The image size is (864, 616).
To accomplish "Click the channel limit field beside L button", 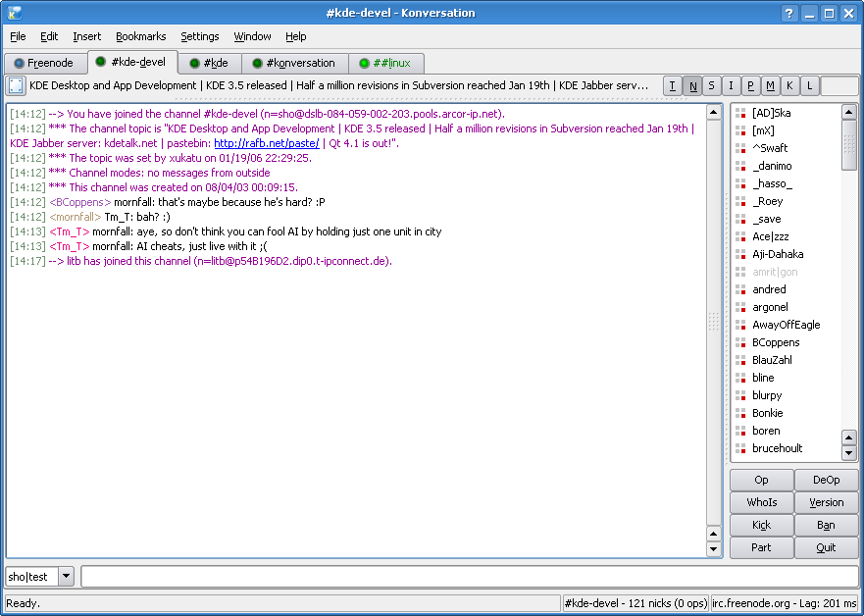I will [x=839, y=86].
